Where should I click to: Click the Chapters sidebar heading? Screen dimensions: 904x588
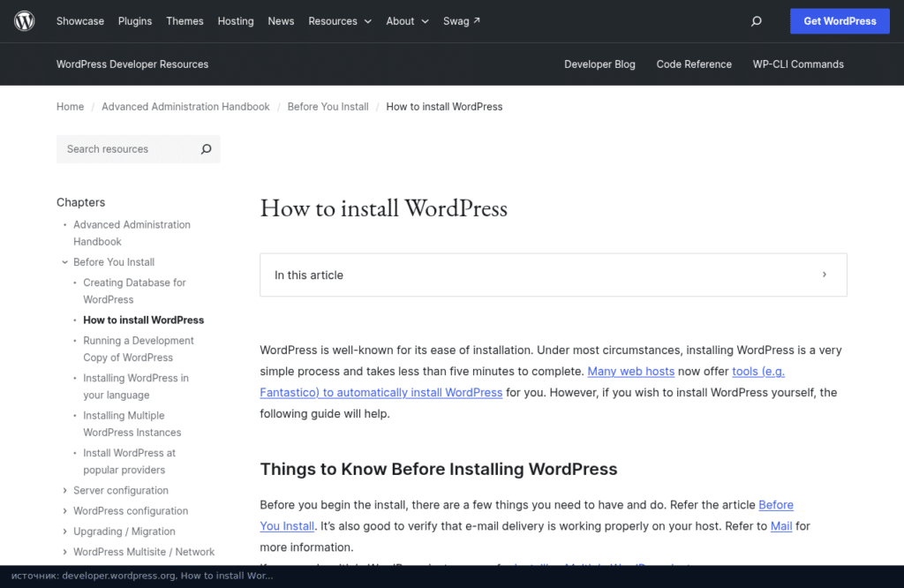(80, 202)
